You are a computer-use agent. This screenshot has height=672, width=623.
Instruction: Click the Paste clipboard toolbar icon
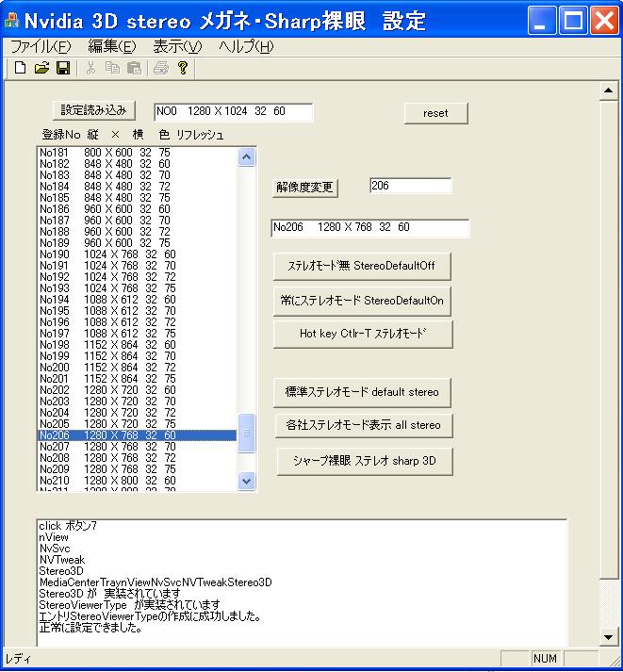[134, 68]
